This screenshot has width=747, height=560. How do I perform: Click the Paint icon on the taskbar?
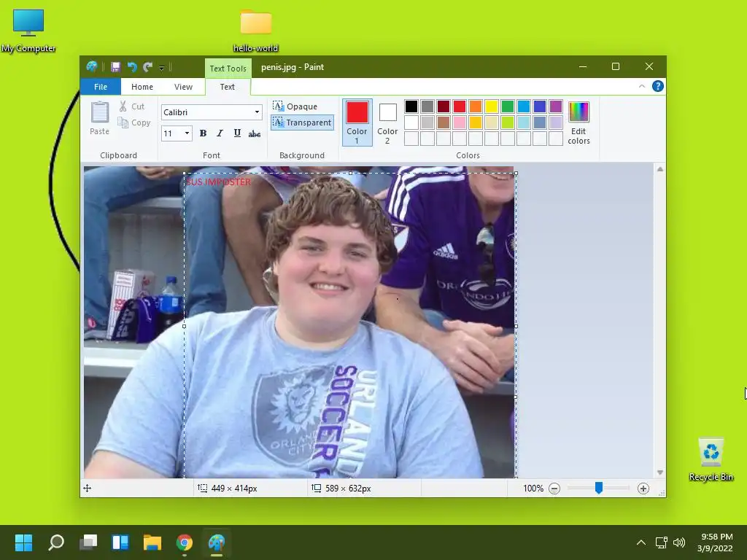point(217,542)
